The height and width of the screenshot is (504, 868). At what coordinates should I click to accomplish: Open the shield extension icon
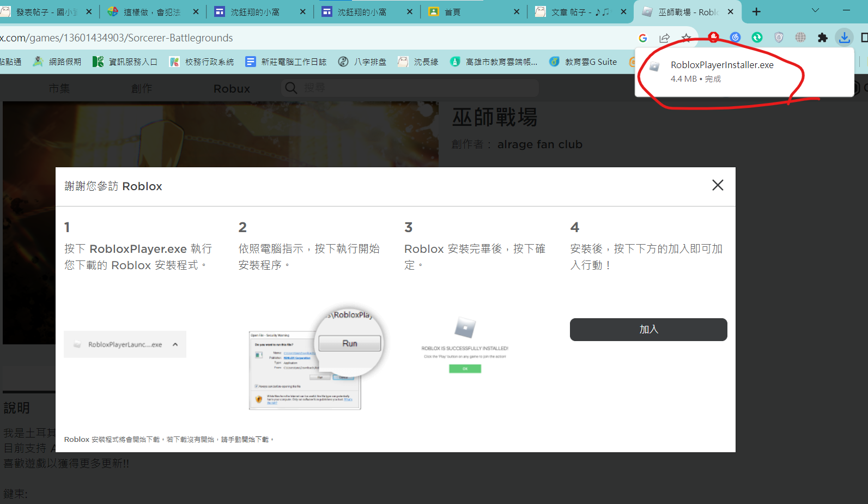(x=779, y=37)
